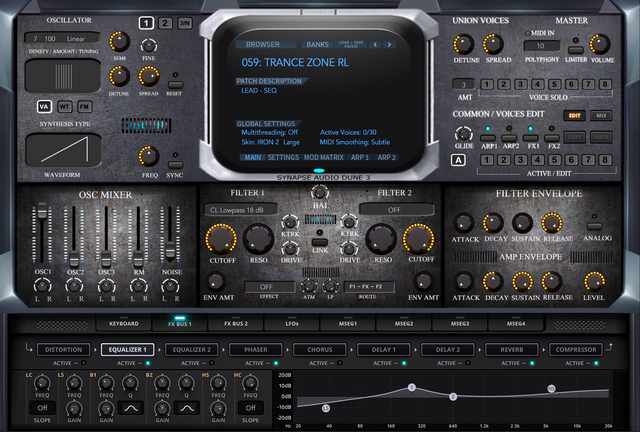Click the NOISE level fader
Viewport: 640px width, 432px height.
pyautogui.click(x=170, y=249)
